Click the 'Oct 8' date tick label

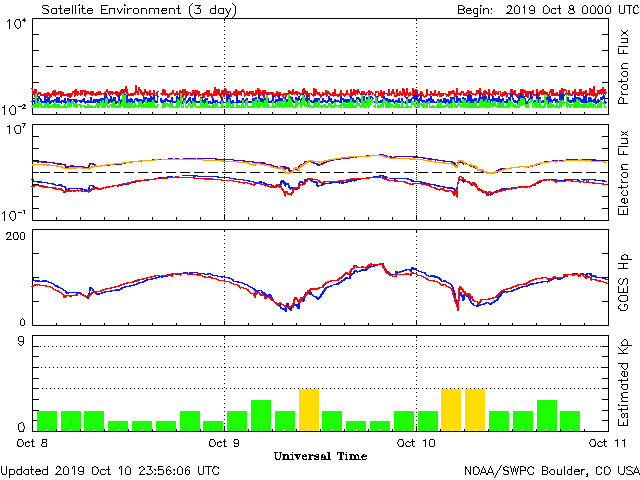click(32, 443)
